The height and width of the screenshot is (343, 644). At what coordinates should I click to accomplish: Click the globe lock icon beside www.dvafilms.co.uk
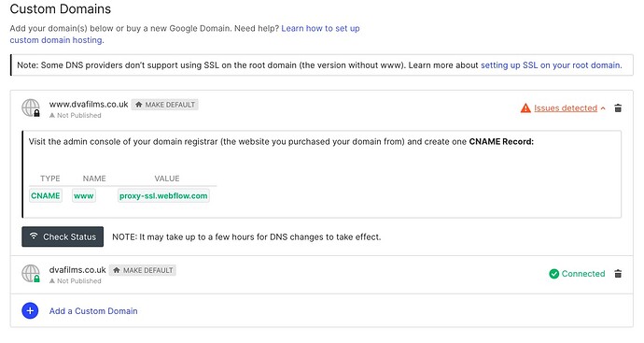pyautogui.click(x=31, y=108)
